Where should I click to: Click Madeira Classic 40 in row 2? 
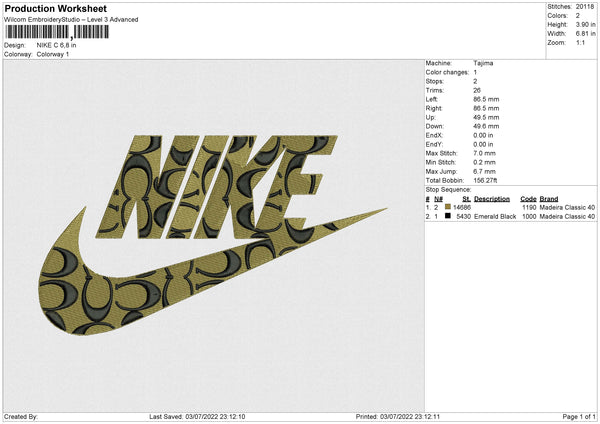[x=567, y=217]
